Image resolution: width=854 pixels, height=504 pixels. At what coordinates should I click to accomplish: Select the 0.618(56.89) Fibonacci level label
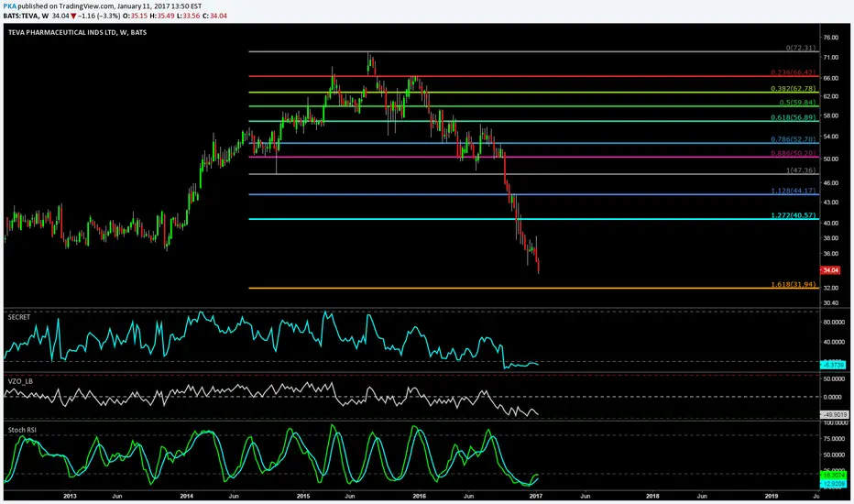tap(794, 117)
